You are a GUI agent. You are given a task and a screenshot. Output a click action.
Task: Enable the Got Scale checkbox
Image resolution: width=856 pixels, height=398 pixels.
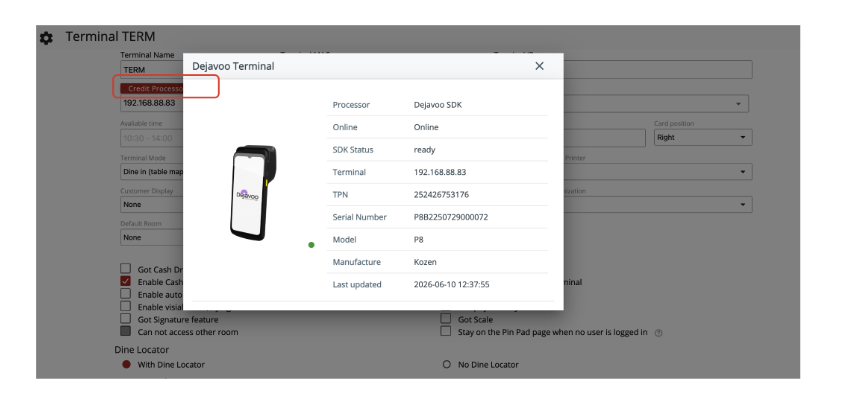pos(446,319)
